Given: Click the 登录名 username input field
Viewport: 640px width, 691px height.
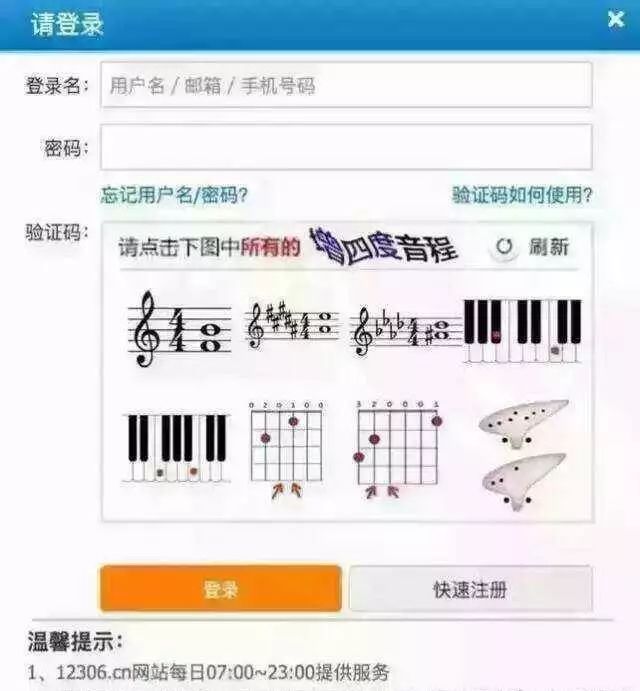Looking at the screenshot, I should point(346,85).
